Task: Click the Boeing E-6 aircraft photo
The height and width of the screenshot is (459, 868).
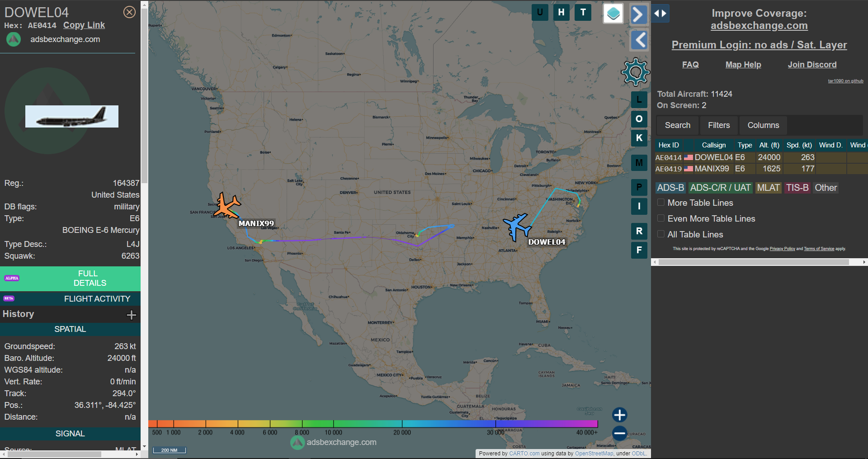Action: (72, 117)
